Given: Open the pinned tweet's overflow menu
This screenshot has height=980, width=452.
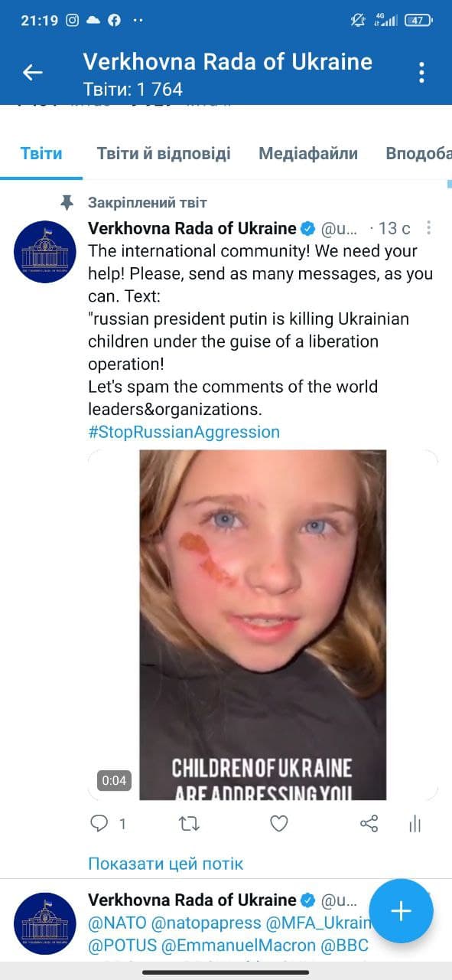Looking at the screenshot, I should [429, 228].
